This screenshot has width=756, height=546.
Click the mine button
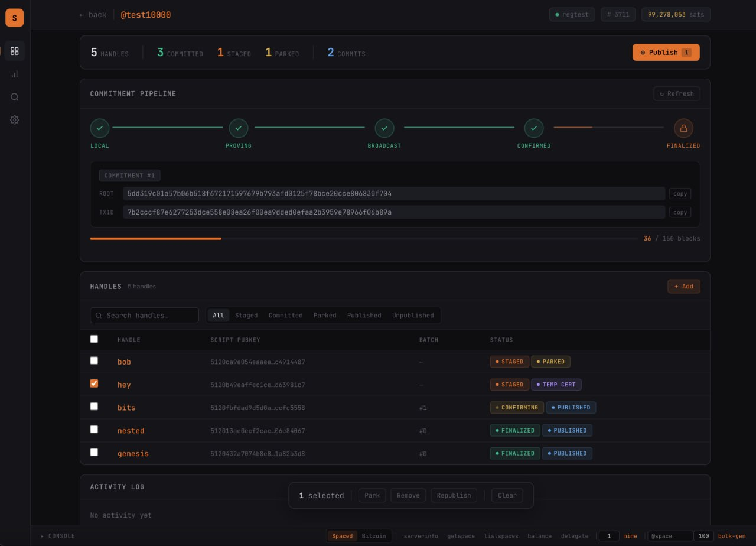[630, 536]
